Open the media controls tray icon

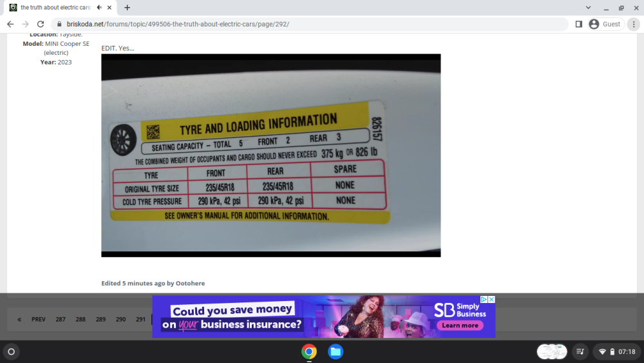pyautogui.click(x=580, y=352)
